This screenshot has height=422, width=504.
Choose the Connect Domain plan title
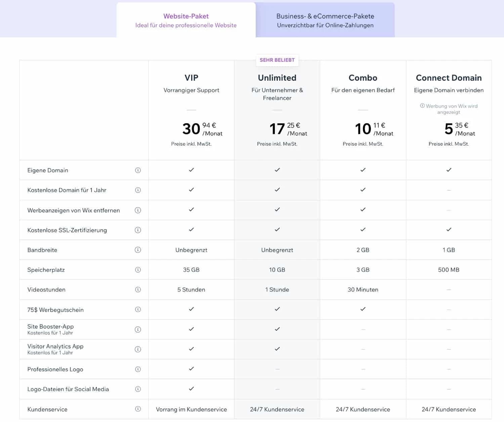(x=449, y=78)
